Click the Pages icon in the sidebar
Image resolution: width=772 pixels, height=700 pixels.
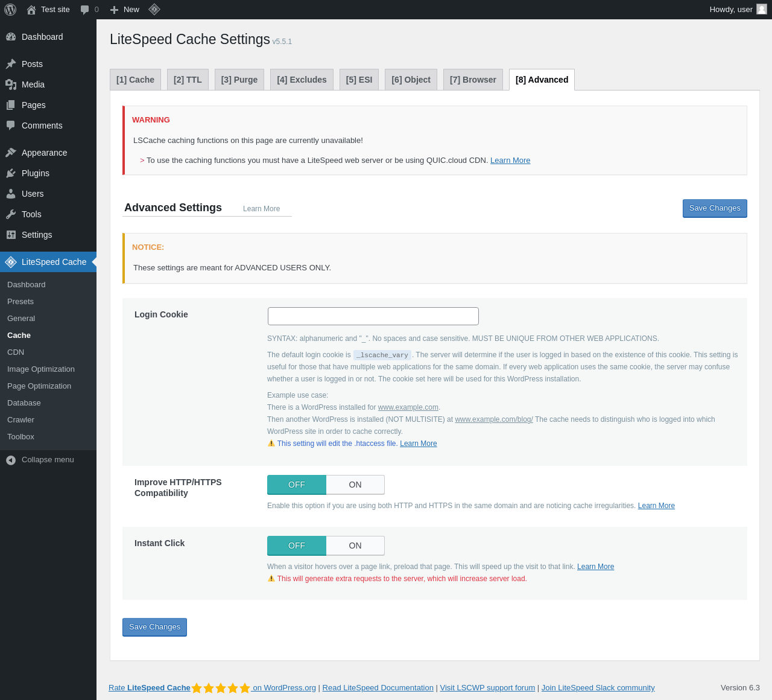[11, 105]
